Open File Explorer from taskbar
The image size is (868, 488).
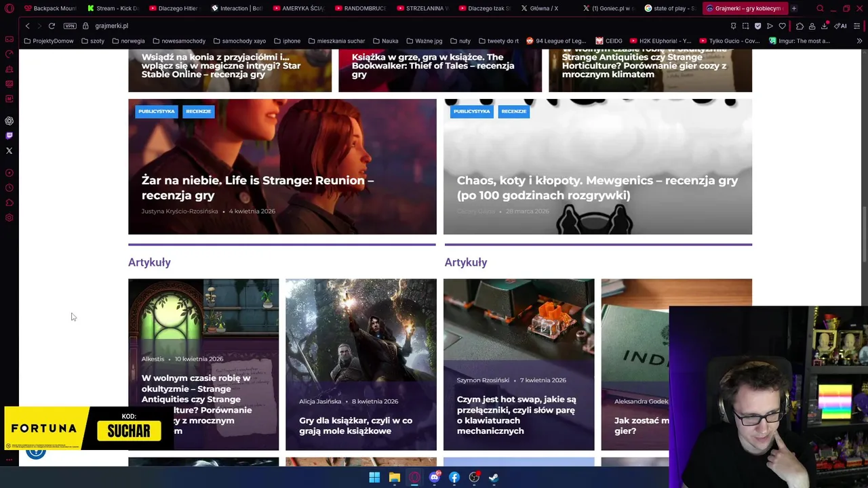[x=394, y=477]
